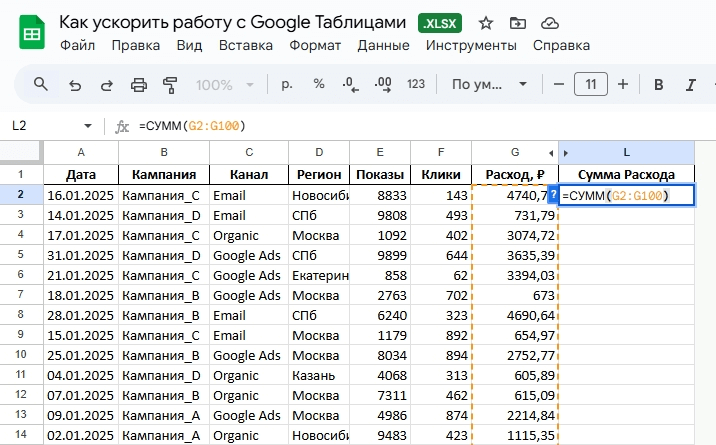Open the Вставка menu
Image resolution: width=716 pixels, height=445 pixels.
click(x=246, y=46)
